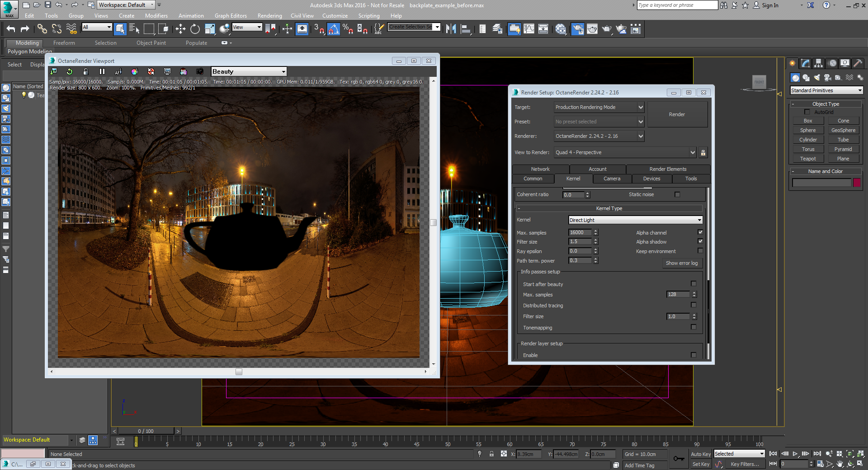Click the Mirror tool icon
This screenshot has width=868, height=470.
point(451,29)
